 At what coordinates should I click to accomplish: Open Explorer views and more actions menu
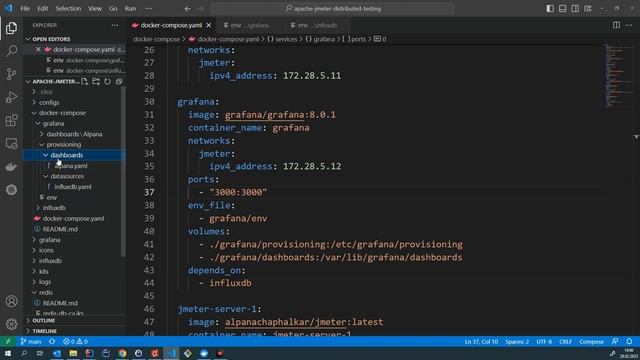coord(115,25)
